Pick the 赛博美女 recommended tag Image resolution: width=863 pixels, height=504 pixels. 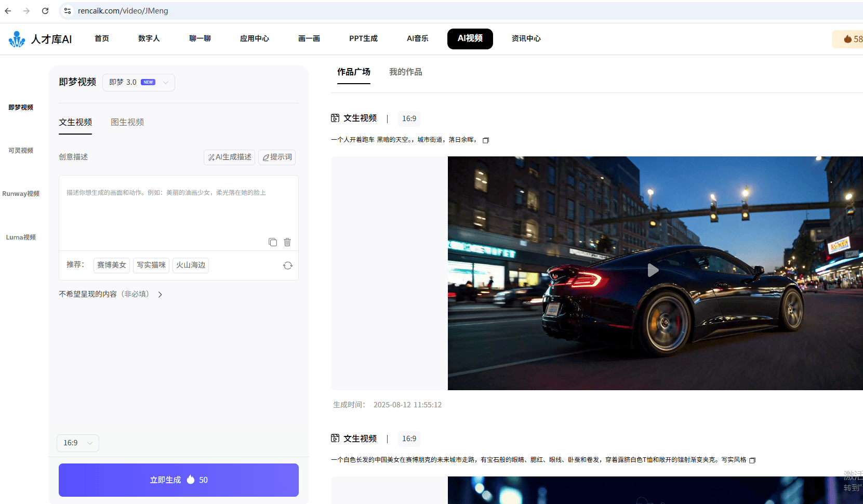(112, 265)
